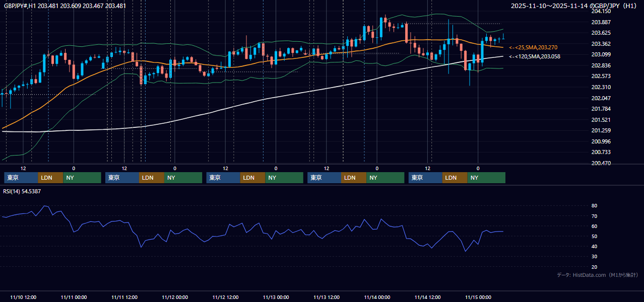Click the 203.099 price axis label
644x302 pixels.
(x=601, y=54)
